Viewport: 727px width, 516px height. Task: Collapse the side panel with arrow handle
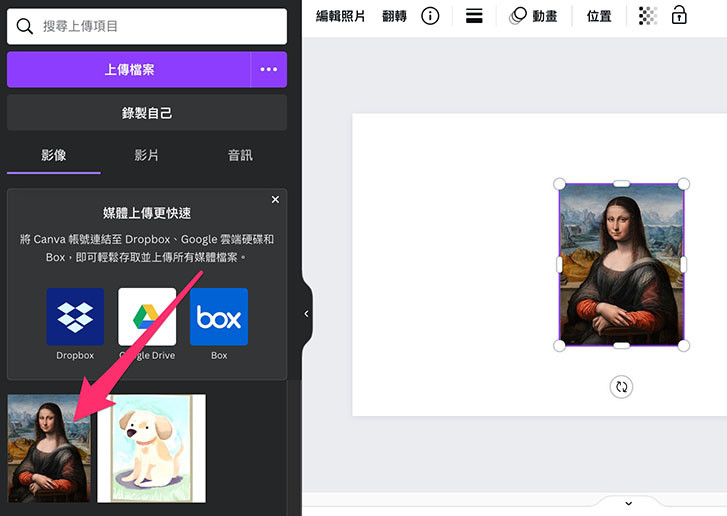tap(306, 314)
